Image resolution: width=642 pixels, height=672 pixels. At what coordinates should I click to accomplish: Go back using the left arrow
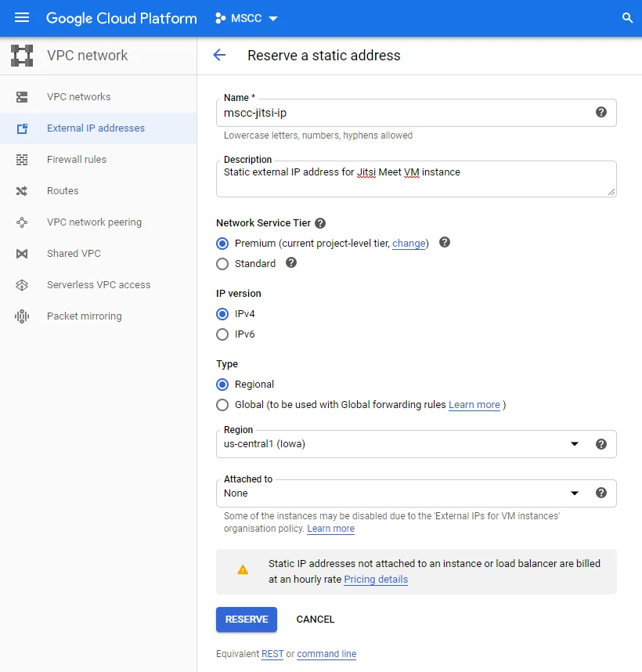(x=219, y=55)
